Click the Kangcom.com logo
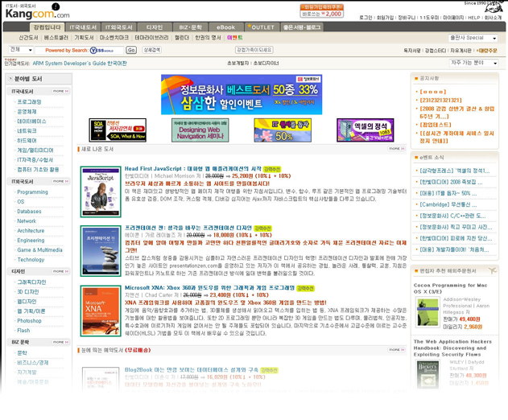Screen dimensions: 508x420 click(x=36, y=12)
